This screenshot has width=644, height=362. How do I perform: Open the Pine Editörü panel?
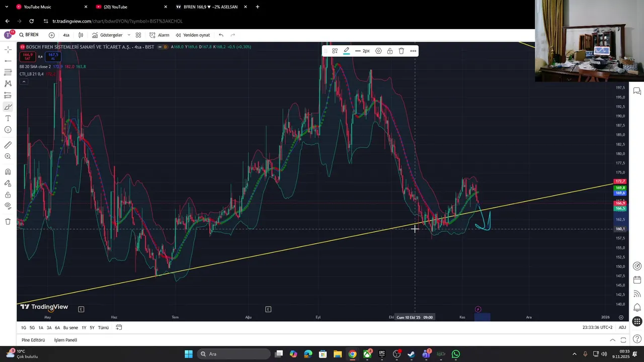tap(33, 340)
